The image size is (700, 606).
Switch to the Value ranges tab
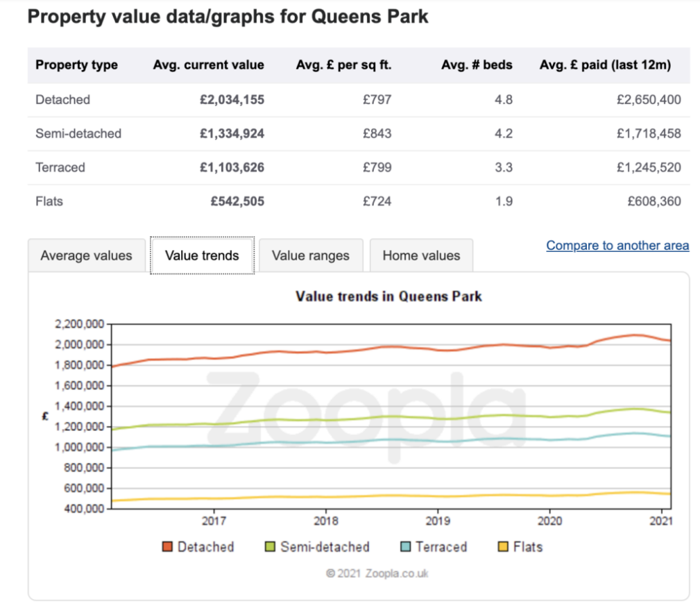click(x=311, y=255)
